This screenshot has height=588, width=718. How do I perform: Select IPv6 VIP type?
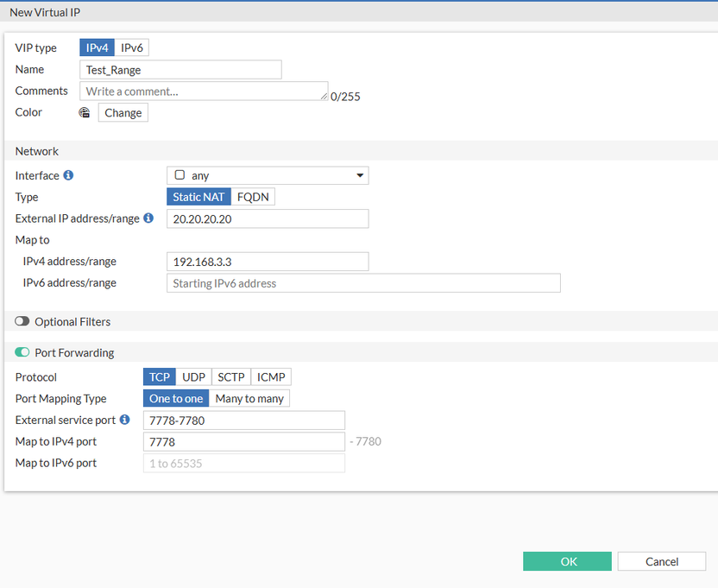132,47
